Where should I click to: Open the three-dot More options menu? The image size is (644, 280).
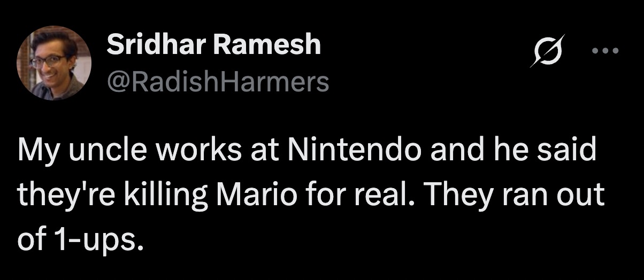[606, 51]
